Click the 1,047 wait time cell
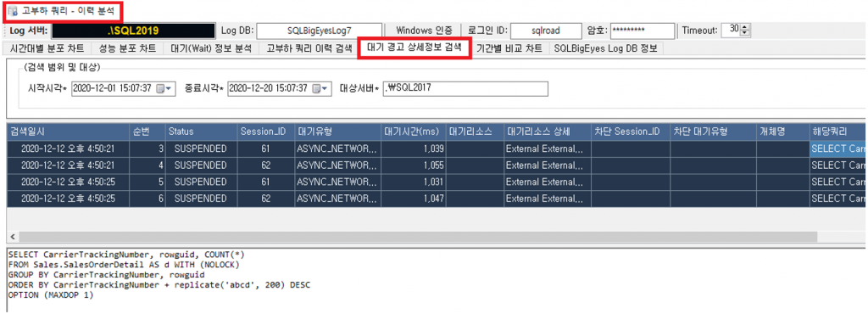This screenshot has width=868, height=314. coord(414,199)
